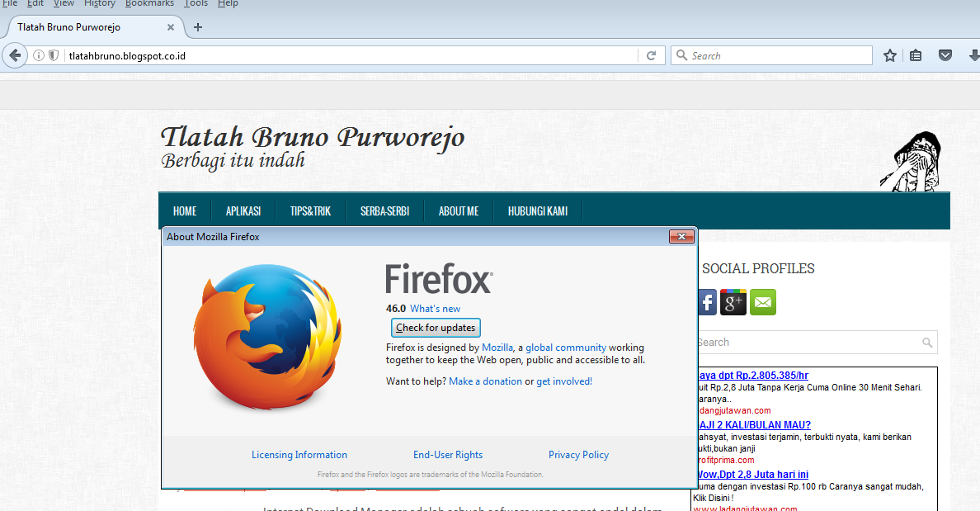Open Google Plus social profile icon

[x=733, y=302]
